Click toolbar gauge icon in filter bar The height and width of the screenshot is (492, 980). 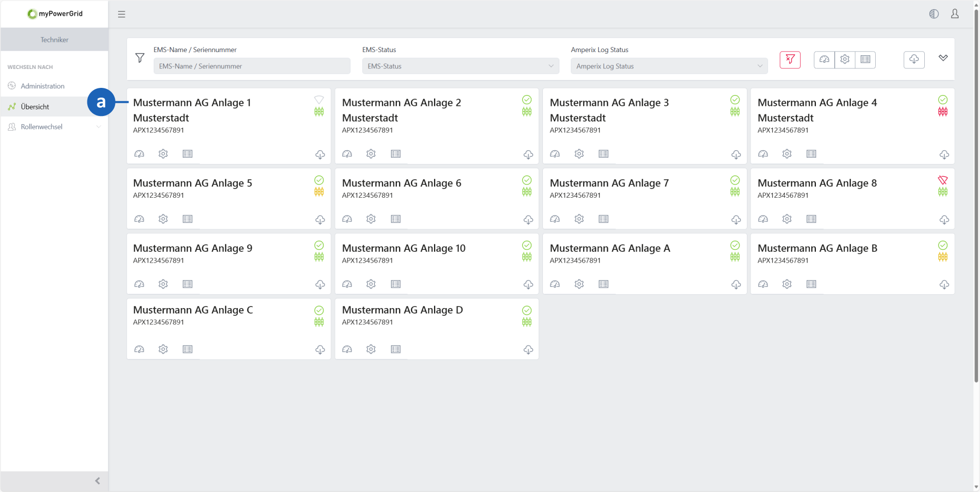[824, 60]
